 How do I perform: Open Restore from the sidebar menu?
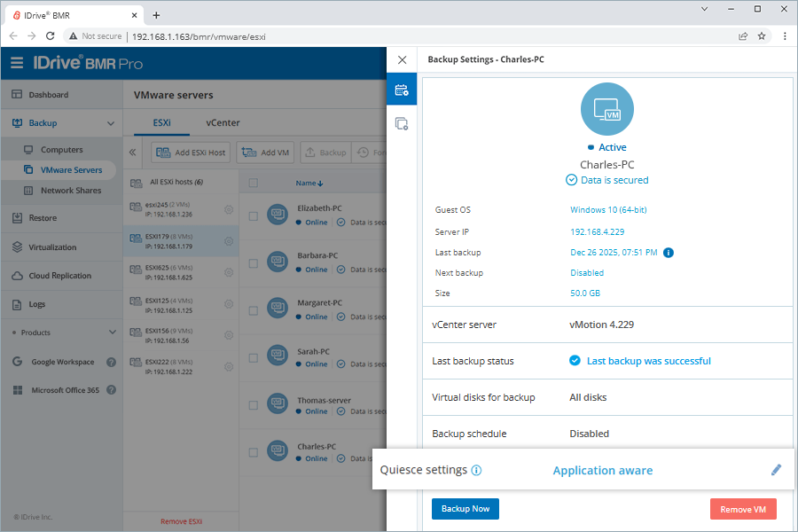(43, 218)
